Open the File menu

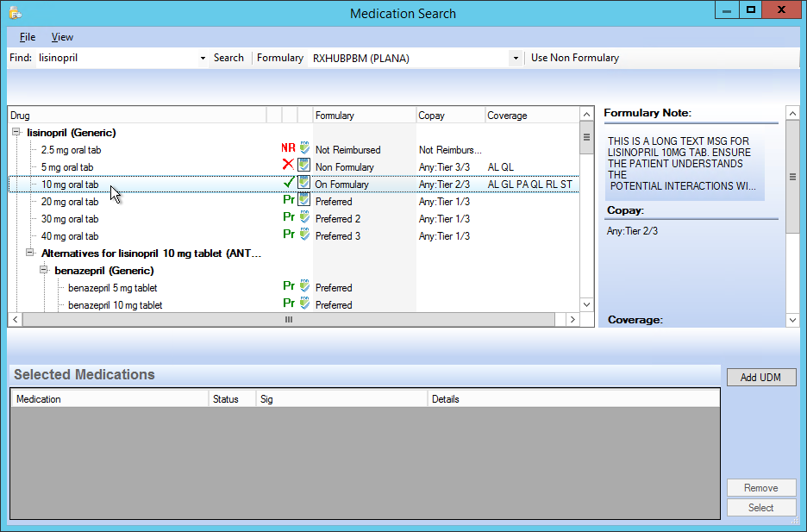click(28, 37)
